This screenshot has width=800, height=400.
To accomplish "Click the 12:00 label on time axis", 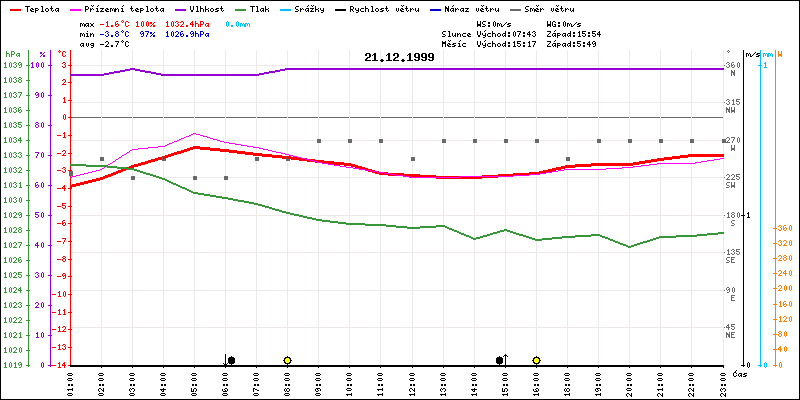I will pyautogui.click(x=411, y=380).
